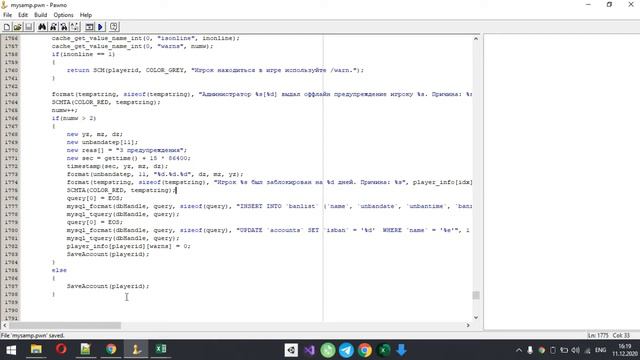Click the 'numw++;' code line

64,110
